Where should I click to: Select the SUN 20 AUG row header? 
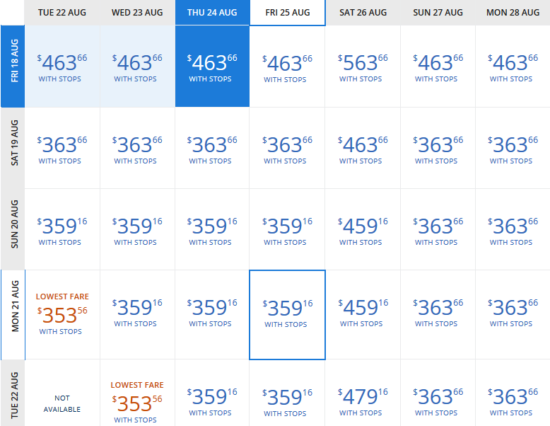click(x=13, y=229)
